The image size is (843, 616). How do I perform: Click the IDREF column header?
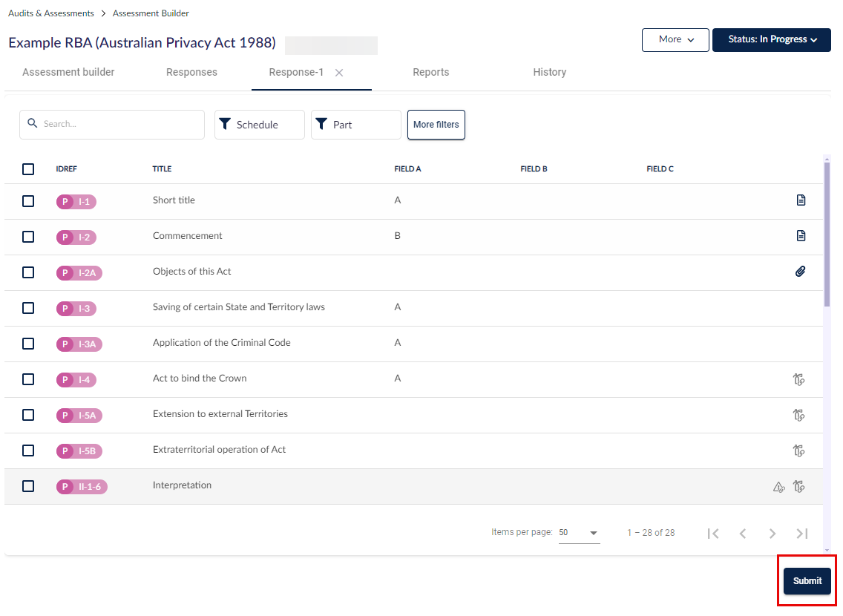pyautogui.click(x=66, y=168)
